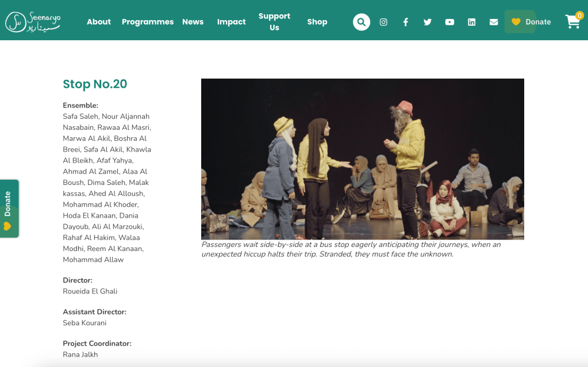Viewport: 588px width, 367px height.
Task: Open the Shop page
Action: tap(317, 22)
